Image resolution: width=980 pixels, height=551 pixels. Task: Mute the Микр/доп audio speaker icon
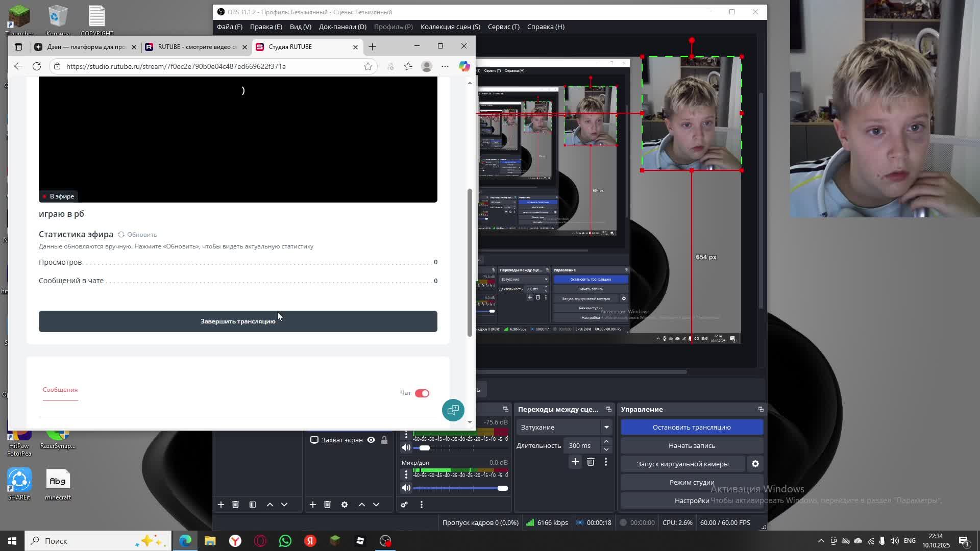[x=406, y=488]
